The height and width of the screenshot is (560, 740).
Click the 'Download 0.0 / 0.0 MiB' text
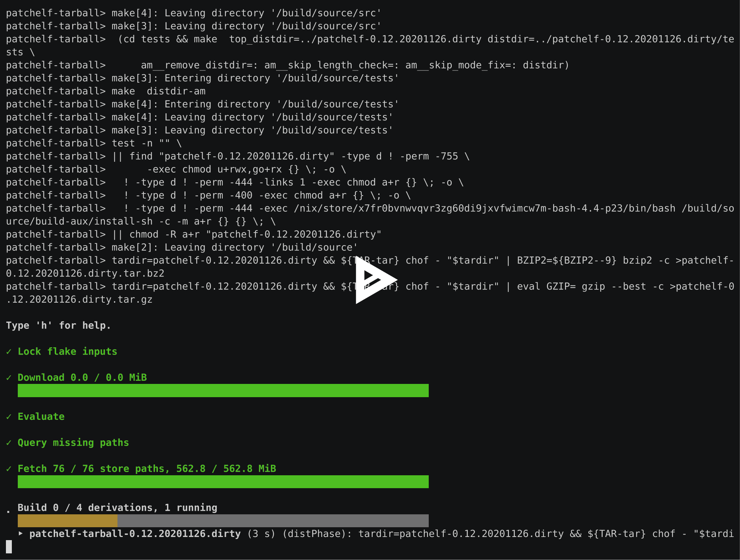tap(82, 378)
